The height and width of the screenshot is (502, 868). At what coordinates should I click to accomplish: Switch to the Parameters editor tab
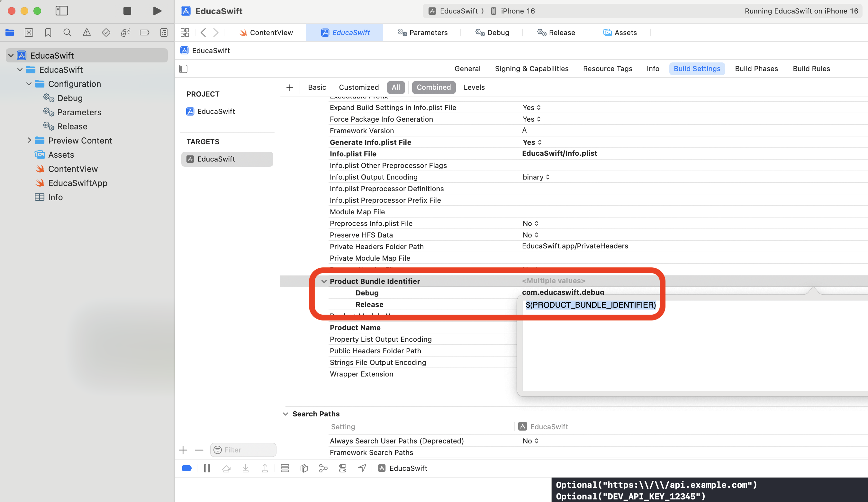(422, 33)
